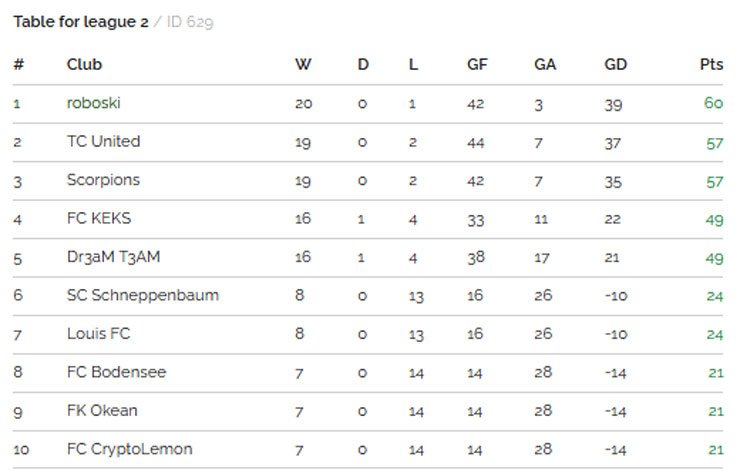Image resolution: width=740 pixels, height=470 pixels.
Task: Open FC Bodensee club entry
Action: [116, 372]
